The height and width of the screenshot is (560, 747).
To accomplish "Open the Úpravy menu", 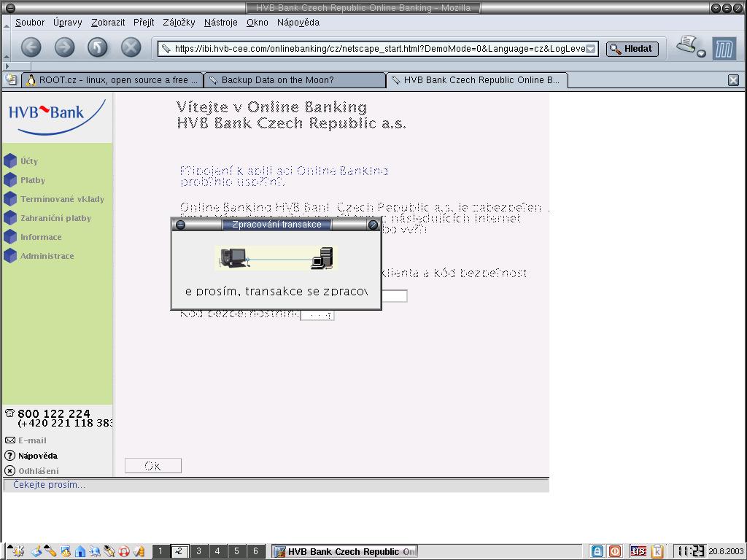I will tap(68, 23).
